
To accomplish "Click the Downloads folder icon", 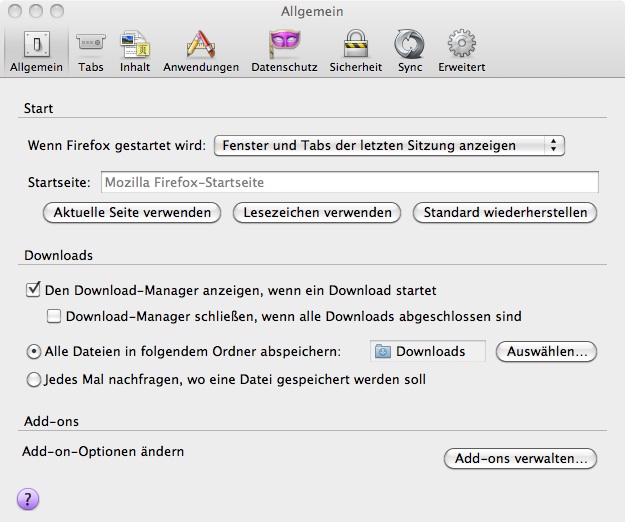I will [x=383, y=351].
